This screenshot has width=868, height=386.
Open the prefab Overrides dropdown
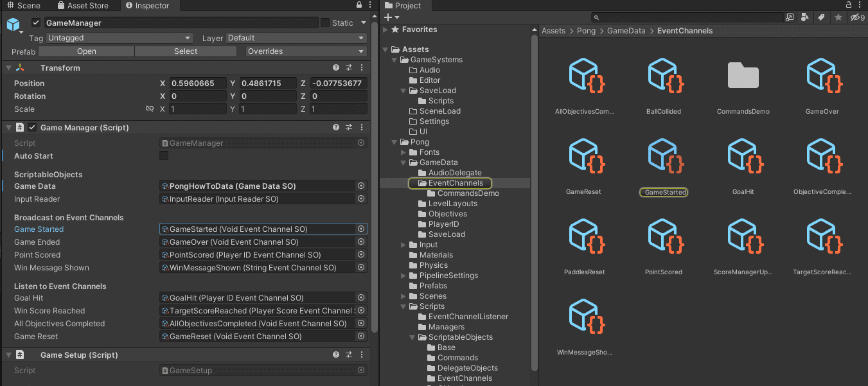click(x=305, y=51)
